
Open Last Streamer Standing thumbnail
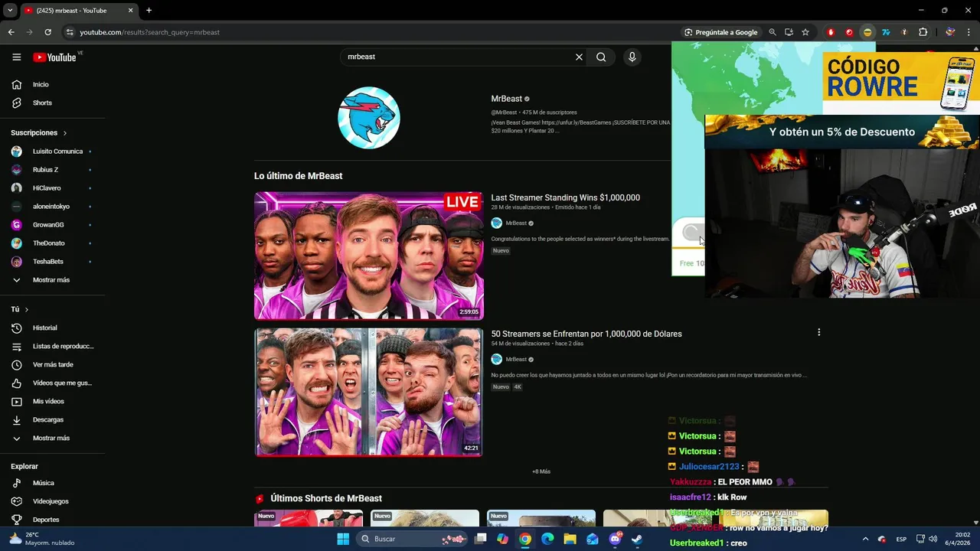(x=369, y=256)
